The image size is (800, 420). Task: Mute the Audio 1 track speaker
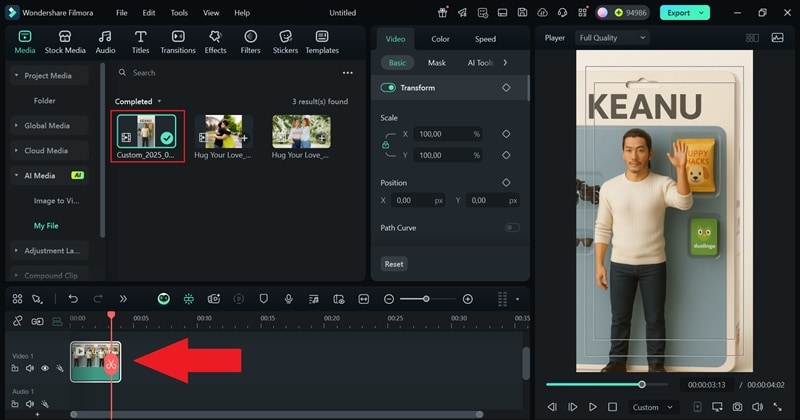click(x=30, y=404)
